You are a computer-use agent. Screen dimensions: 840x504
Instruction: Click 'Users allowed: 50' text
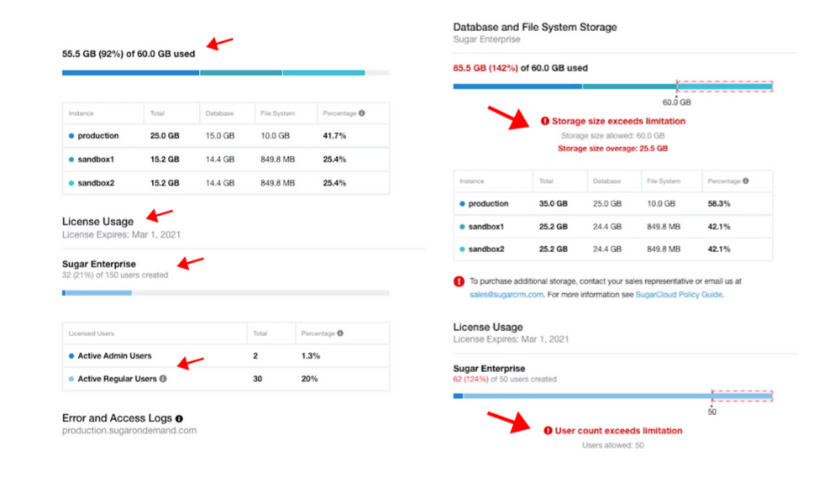[x=613, y=445]
